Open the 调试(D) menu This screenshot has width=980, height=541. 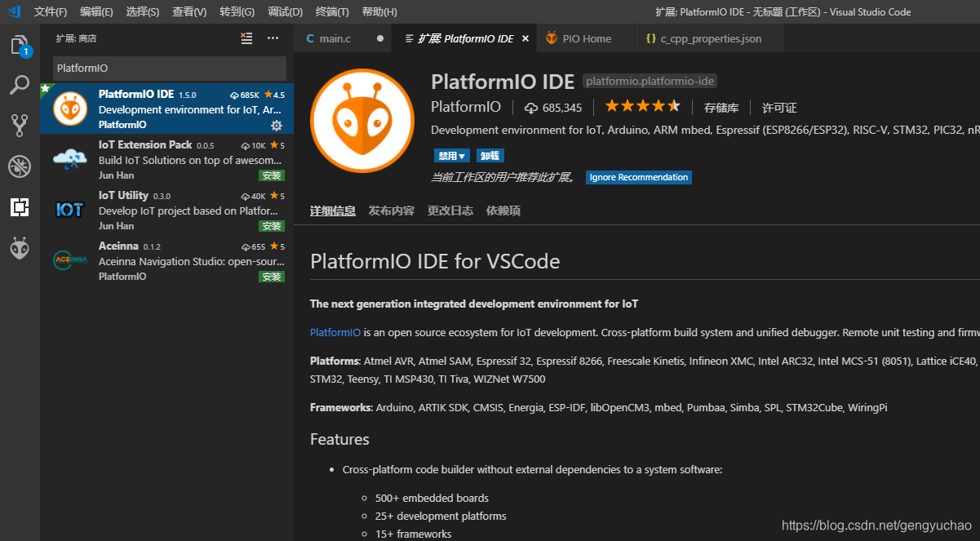pyautogui.click(x=285, y=12)
